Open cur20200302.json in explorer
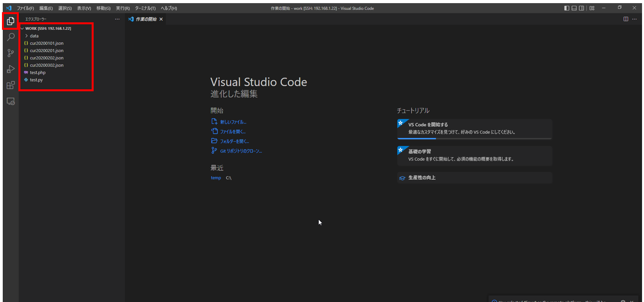 pyautogui.click(x=46, y=65)
